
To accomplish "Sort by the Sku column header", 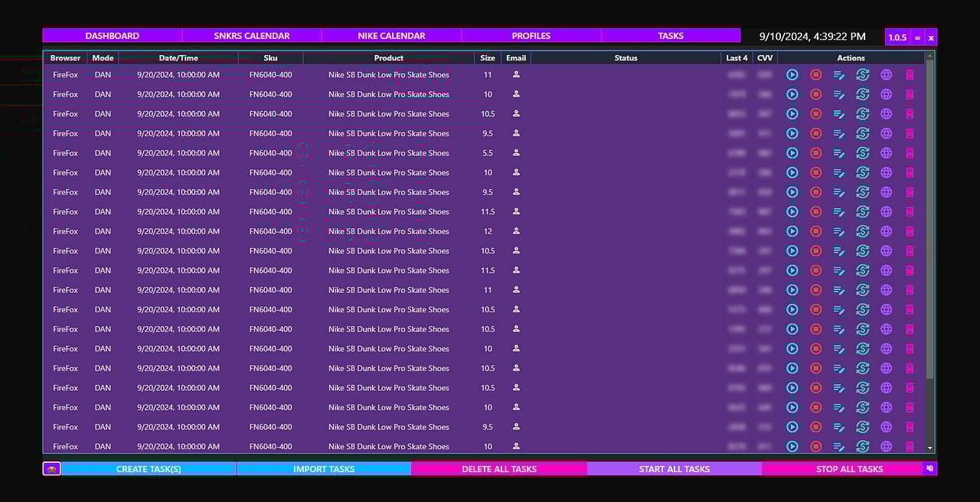I will 270,57.
